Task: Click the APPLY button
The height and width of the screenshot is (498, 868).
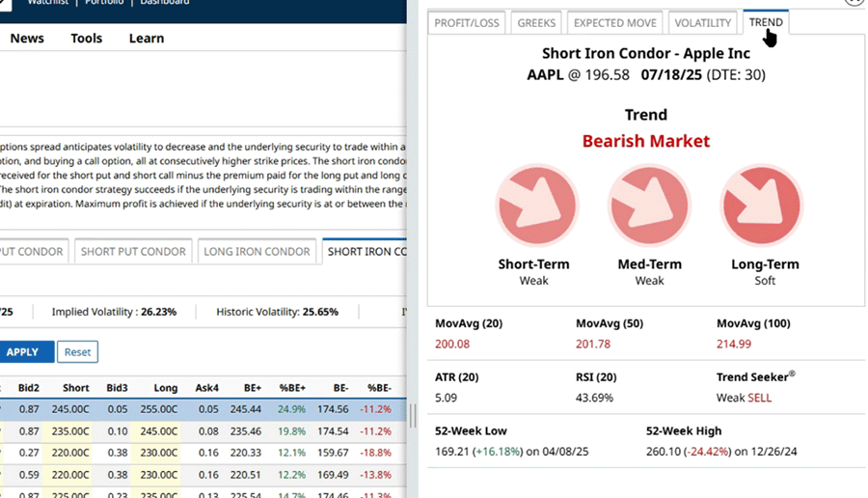Action: pyautogui.click(x=26, y=351)
